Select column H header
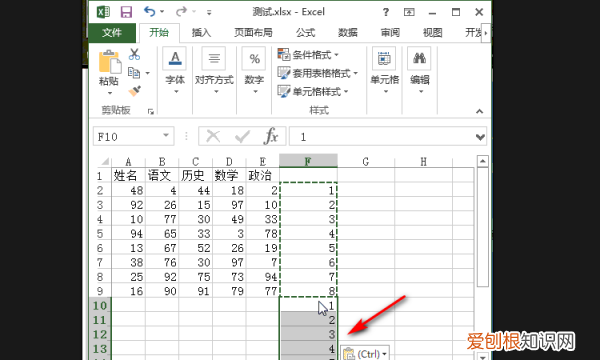The height and width of the screenshot is (360, 600). (424, 161)
